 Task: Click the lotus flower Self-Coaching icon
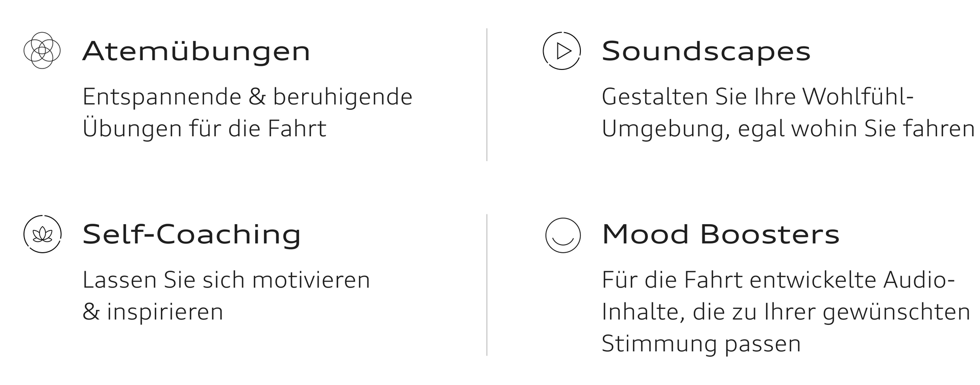(x=42, y=234)
